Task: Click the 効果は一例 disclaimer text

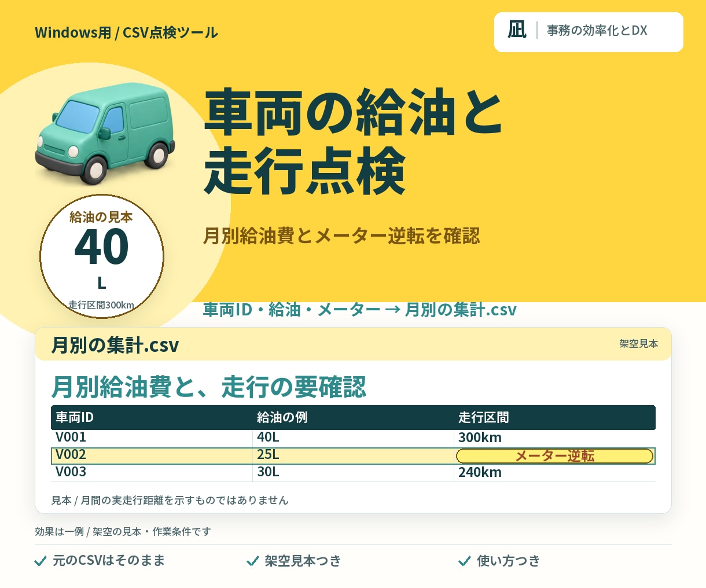Action: point(123,531)
